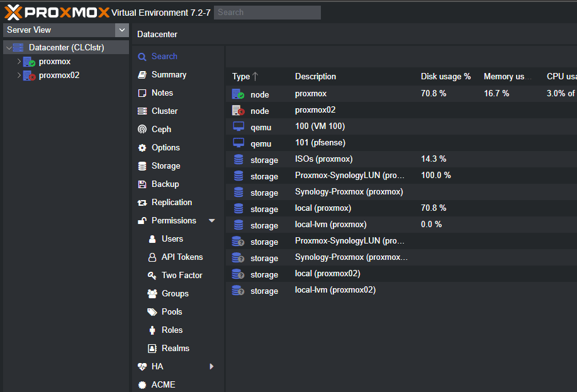Sort by the Description column header
This screenshot has height=392, width=577.
tap(315, 77)
